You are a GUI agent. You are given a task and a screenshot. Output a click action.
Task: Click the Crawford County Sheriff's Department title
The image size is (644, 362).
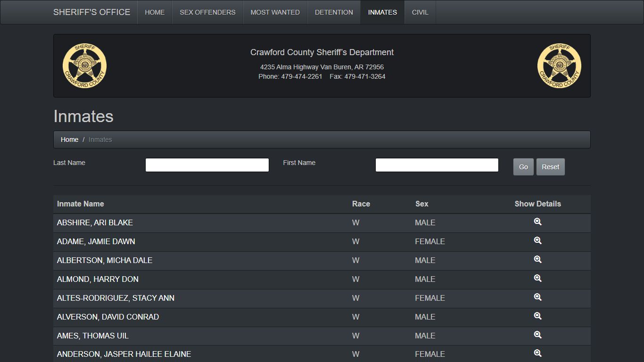click(x=322, y=52)
